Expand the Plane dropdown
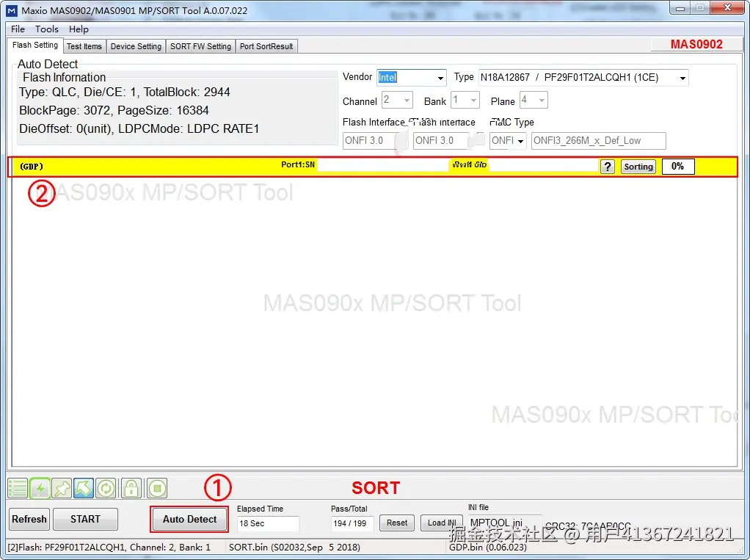750x560 pixels. [542, 101]
